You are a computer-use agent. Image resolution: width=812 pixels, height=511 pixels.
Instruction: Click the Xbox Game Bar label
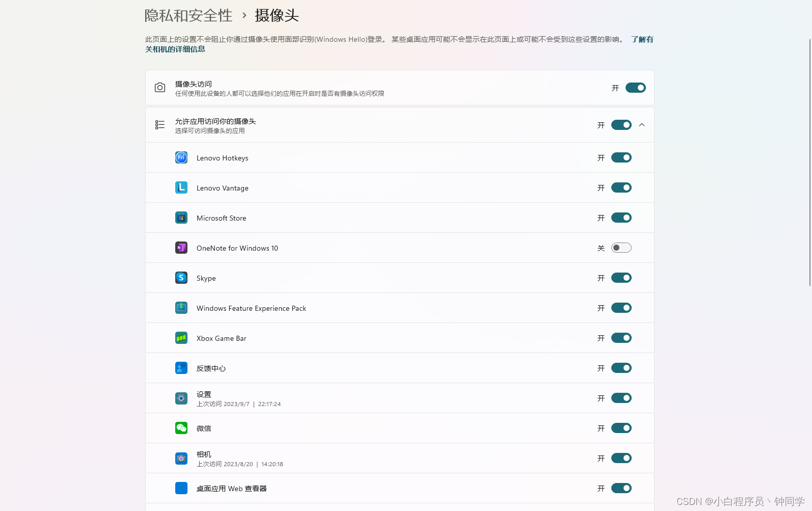[x=222, y=338]
